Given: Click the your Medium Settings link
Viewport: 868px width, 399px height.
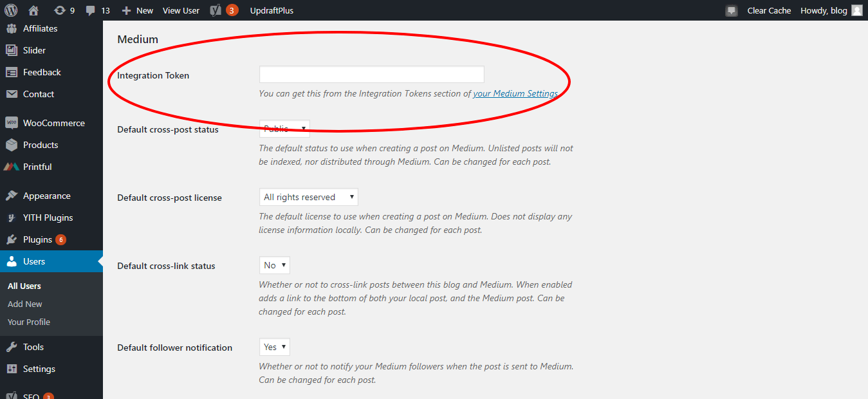Looking at the screenshot, I should [x=515, y=93].
